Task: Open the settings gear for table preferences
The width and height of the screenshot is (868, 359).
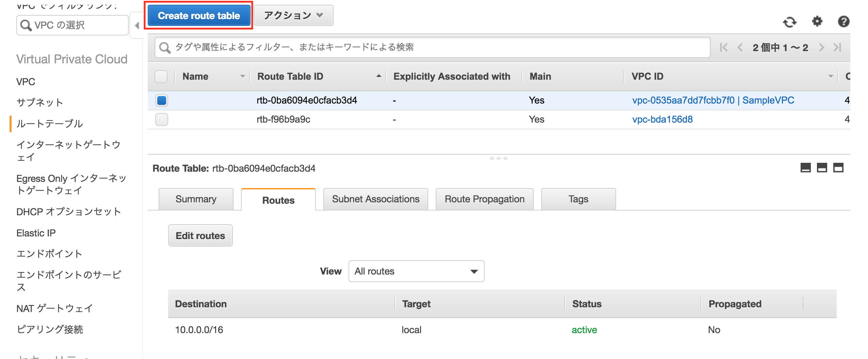Action: pos(817,22)
